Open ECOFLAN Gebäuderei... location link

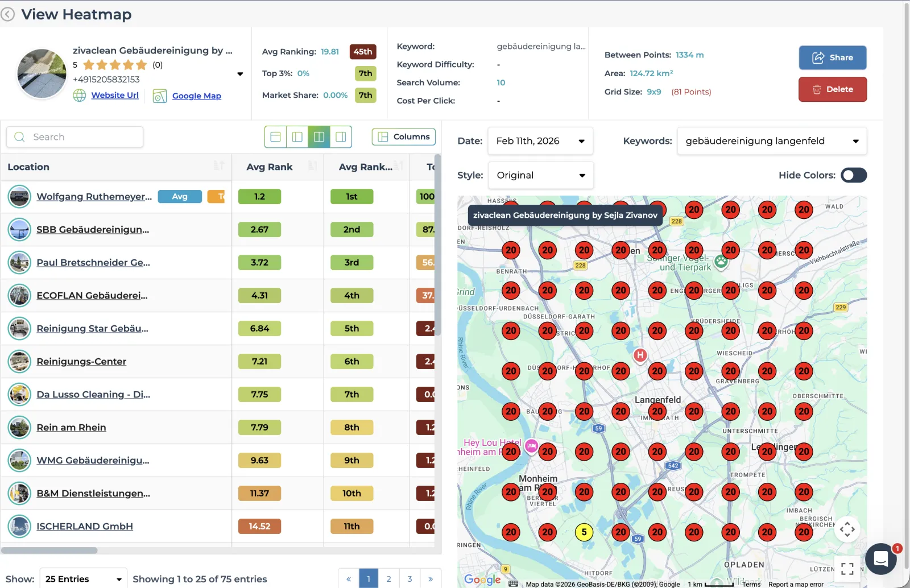click(x=92, y=296)
